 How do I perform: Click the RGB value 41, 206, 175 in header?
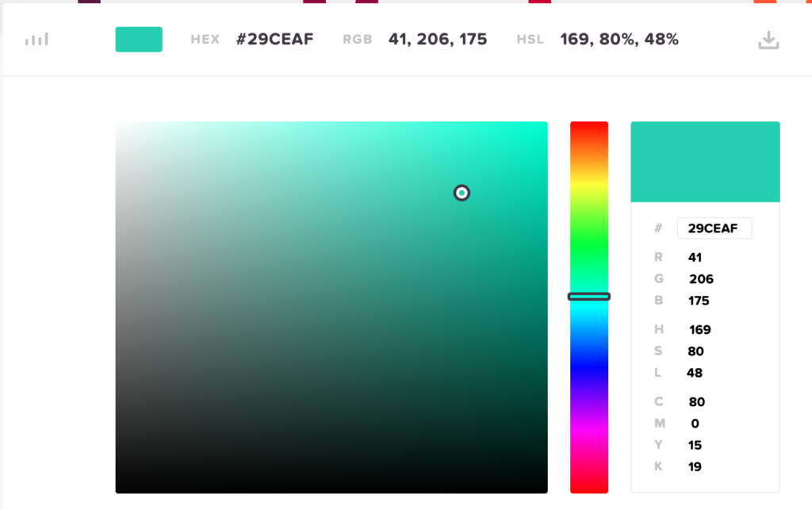438,39
